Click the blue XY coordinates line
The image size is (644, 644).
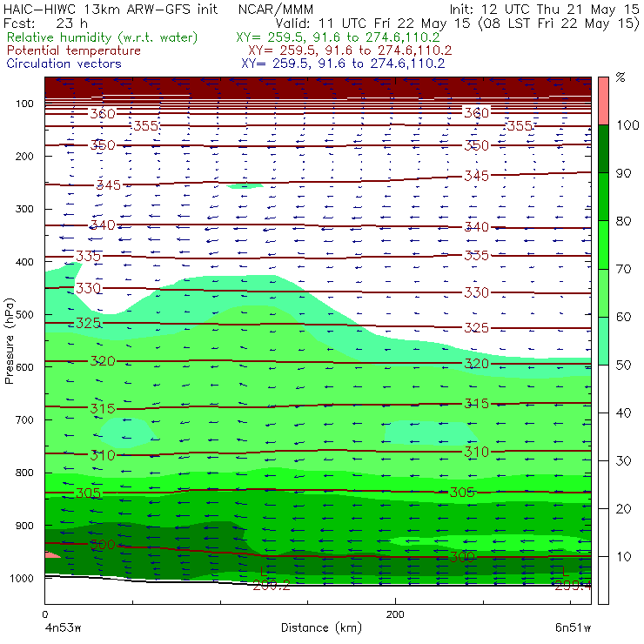(343, 64)
